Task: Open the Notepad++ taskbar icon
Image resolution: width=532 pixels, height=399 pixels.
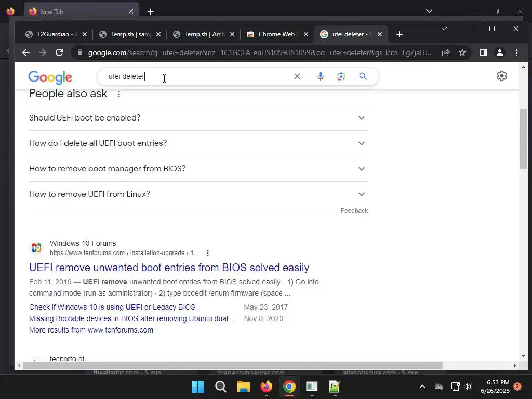Action: pyautogui.click(x=335, y=387)
